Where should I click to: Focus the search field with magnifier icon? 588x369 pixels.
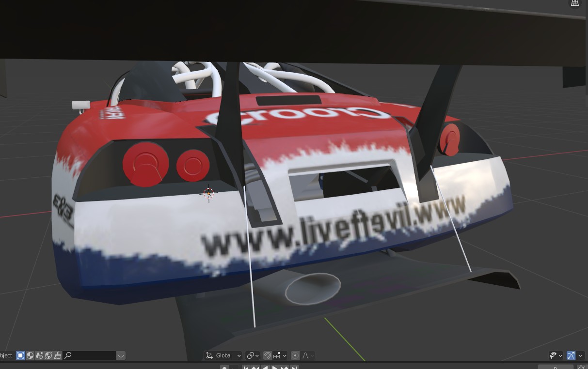coord(90,355)
